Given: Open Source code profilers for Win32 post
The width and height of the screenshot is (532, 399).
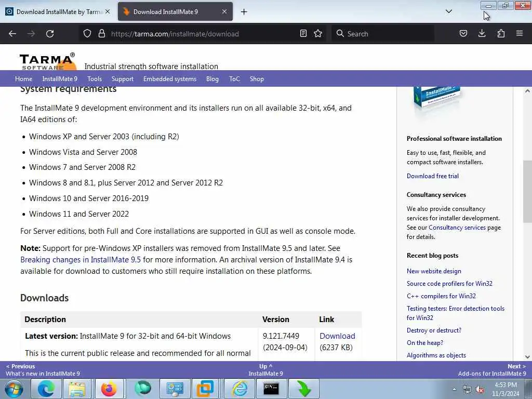Looking at the screenshot, I should [449, 283].
